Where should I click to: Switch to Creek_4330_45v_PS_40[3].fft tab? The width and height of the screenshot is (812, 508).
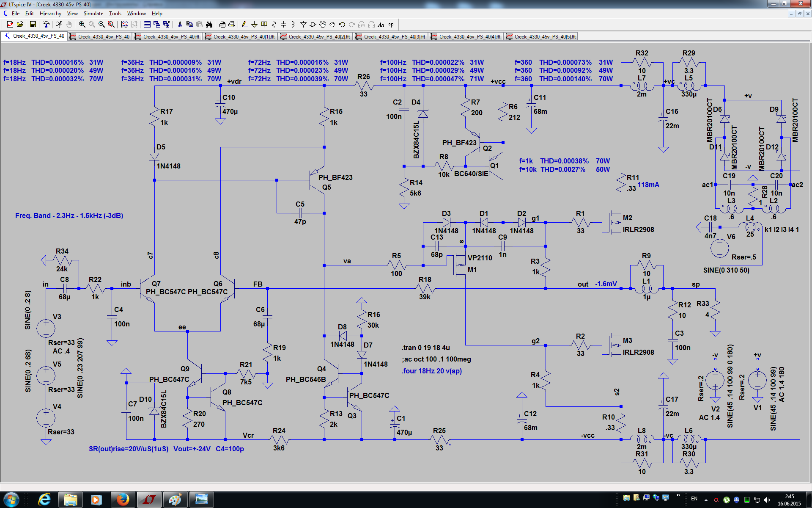391,37
